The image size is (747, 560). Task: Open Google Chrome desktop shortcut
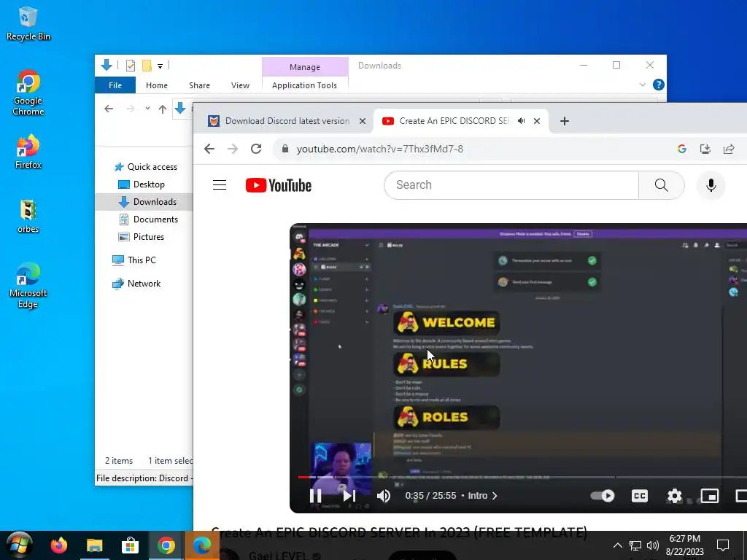[28, 93]
